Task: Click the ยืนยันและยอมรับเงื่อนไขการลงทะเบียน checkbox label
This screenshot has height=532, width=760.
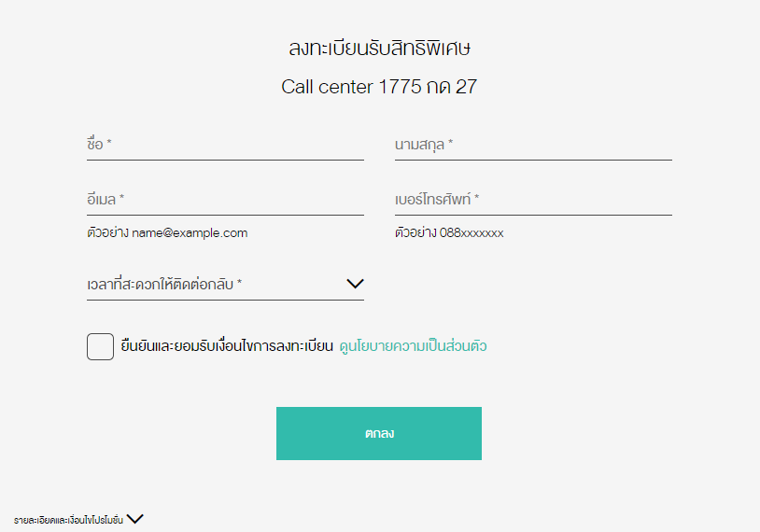Action: tap(227, 346)
